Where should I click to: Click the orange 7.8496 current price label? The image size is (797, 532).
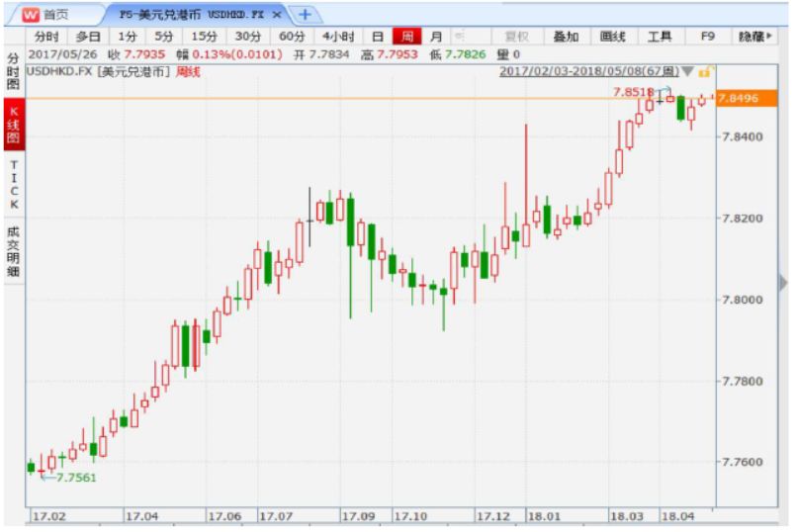[x=747, y=98]
